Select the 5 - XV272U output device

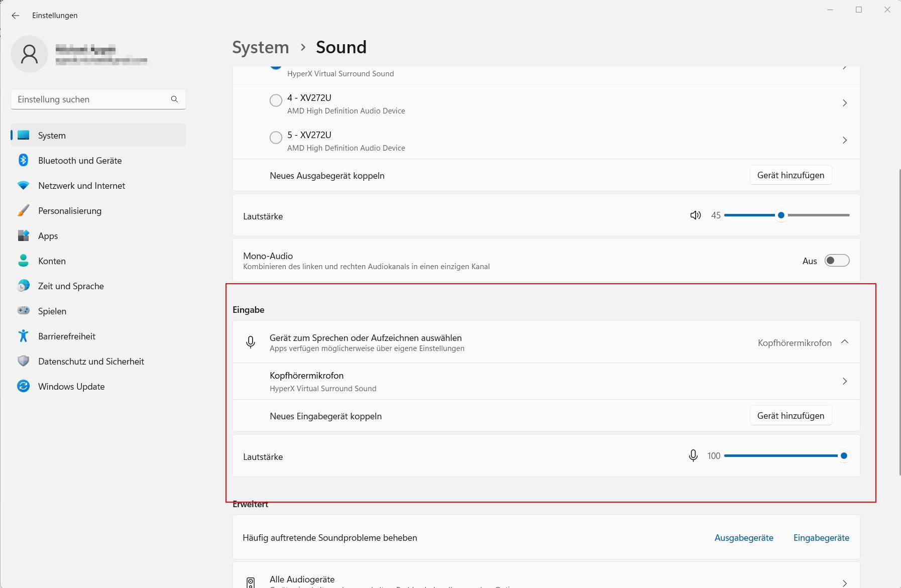[276, 138]
